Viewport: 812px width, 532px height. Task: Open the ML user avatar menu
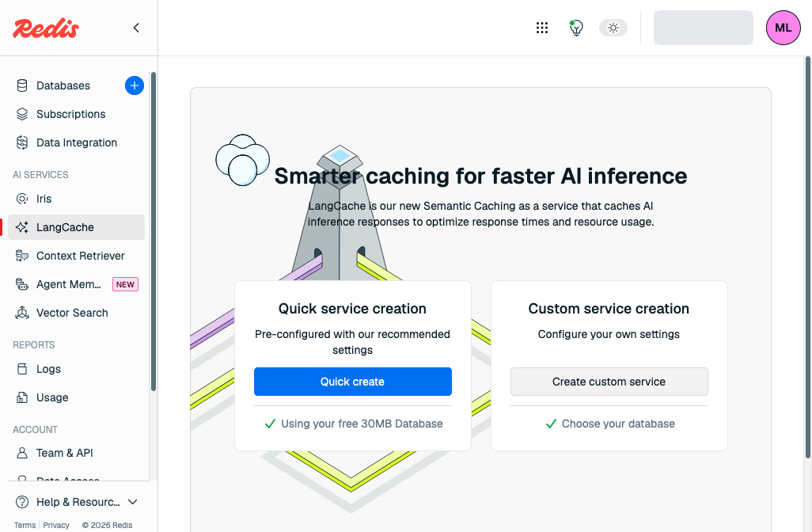[x=783, y=28]
